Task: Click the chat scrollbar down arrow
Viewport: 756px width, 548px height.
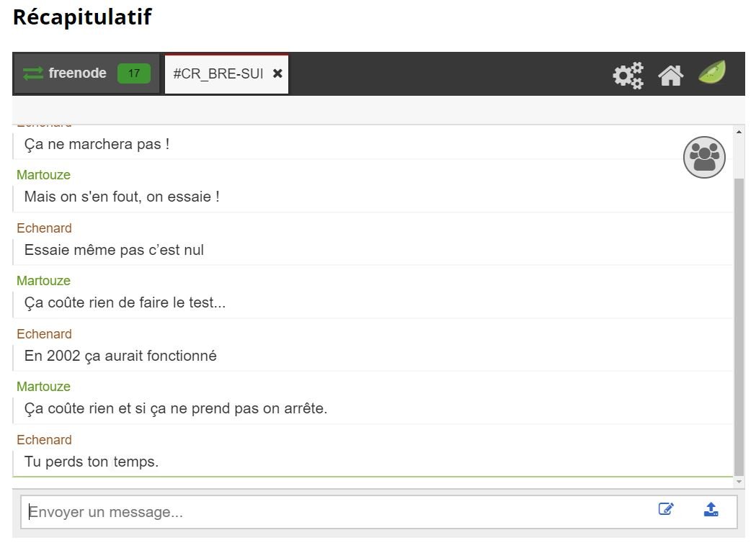Action: (x=739, y=482)
